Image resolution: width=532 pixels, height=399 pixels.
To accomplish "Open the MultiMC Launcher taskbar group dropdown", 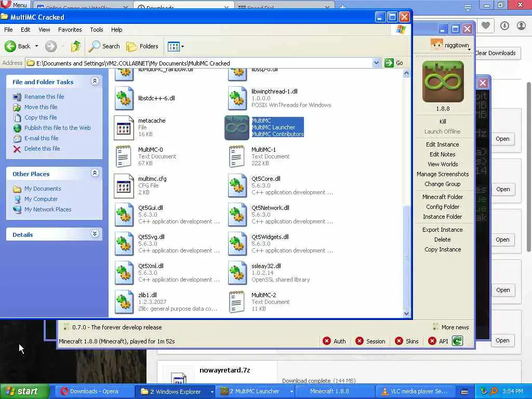I will [291, 392].
